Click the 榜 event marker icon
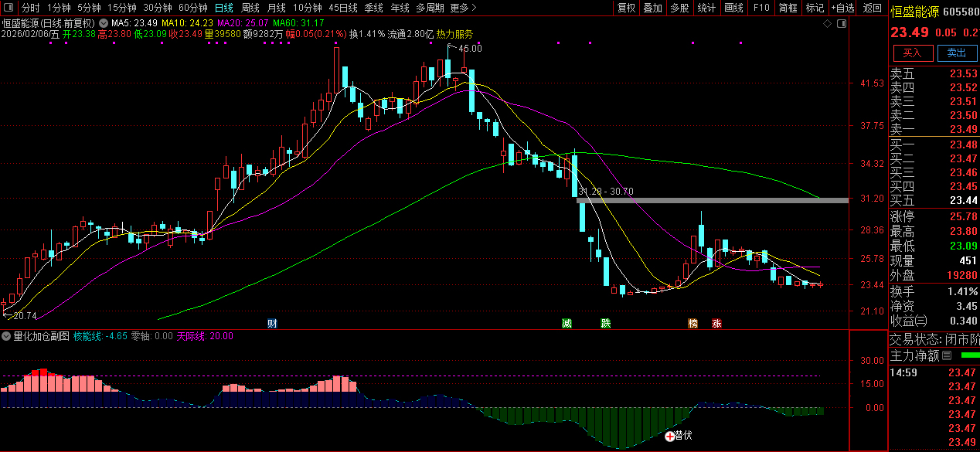The height and width of the screenshot is (452, 980). pyautogui.click(x=693, y=323)
